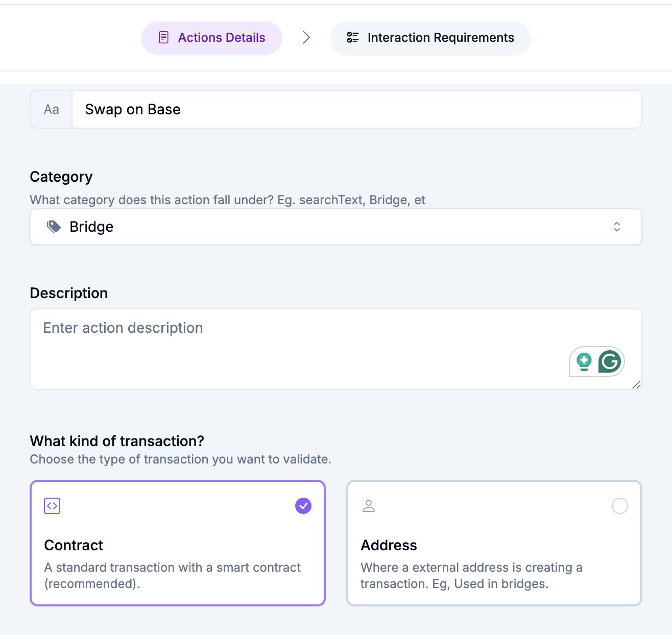Click the checklist icon beside Interaction Requirements
The width and height of the screenshot is (672, 635).
353,37
